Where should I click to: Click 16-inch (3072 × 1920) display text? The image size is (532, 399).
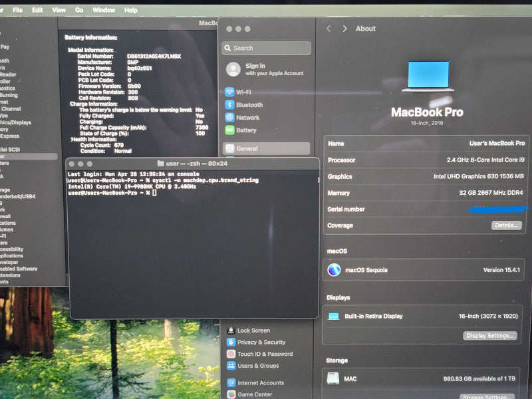tap(488, 317)
